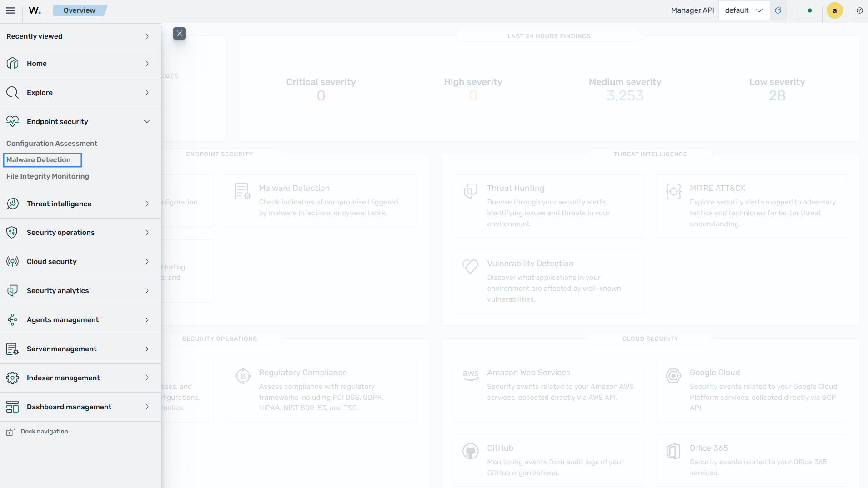The height and width of the screenshot is (488, 868).
Task: Click the Security analytics icon
Action: point(13,291)
